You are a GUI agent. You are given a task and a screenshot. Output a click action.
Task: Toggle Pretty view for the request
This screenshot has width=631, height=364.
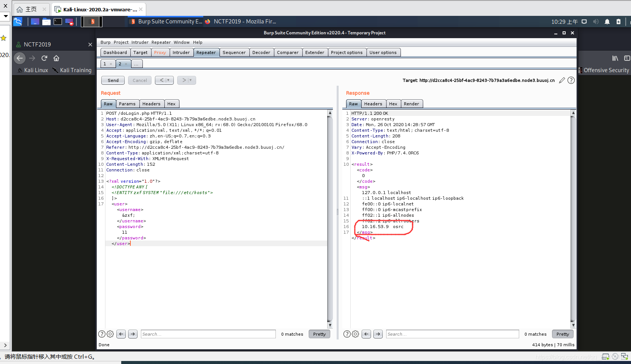[x=319, y=334]
